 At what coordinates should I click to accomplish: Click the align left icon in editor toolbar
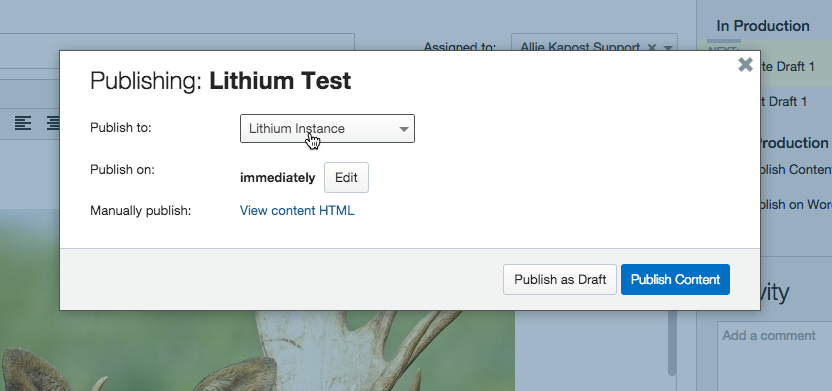click(x=23, y=124)
